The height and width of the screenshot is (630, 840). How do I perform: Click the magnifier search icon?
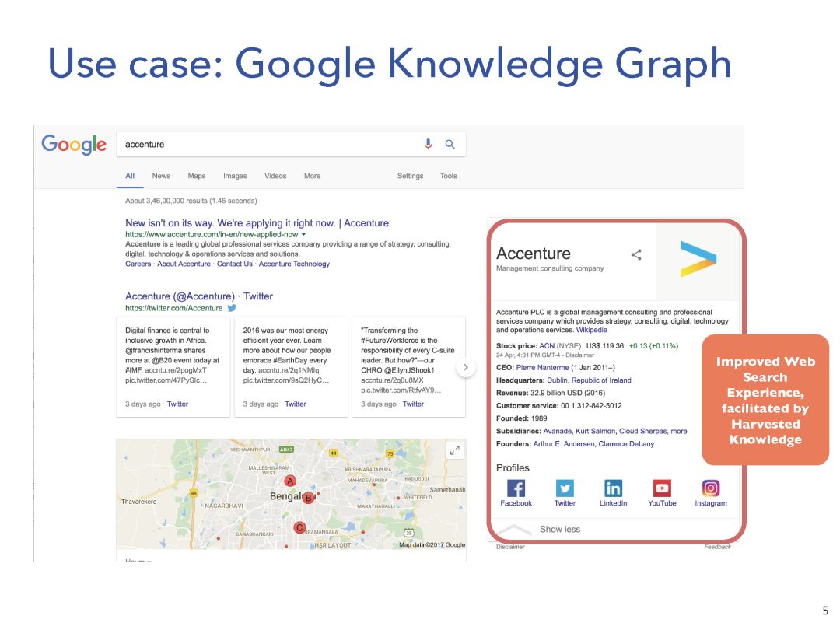tap(450, 144)
